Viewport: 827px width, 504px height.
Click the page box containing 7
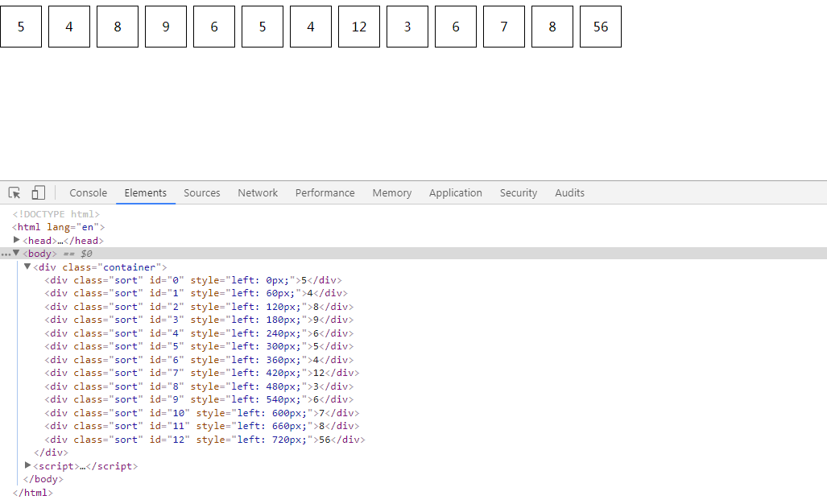pos(504,27)
